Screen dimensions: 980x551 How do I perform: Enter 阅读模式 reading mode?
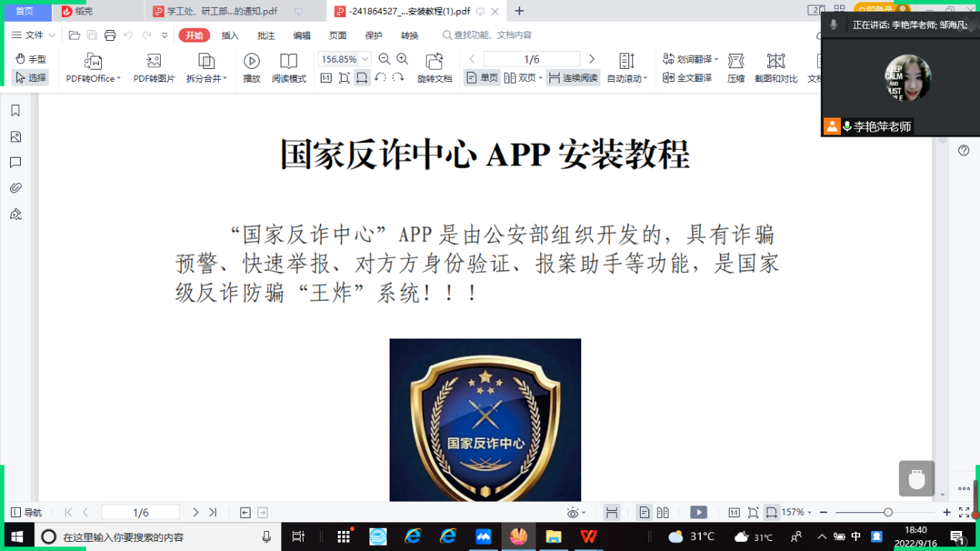(289, 68)
